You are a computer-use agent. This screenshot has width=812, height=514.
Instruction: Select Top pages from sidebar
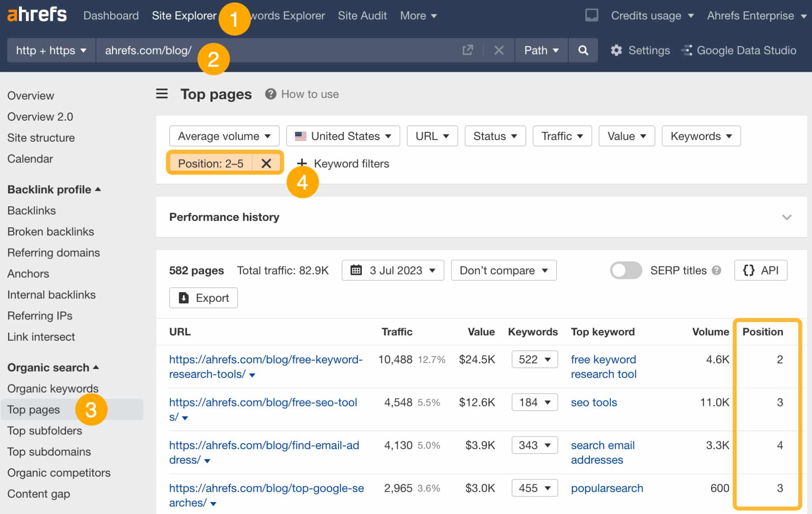(x=34, y=409)
